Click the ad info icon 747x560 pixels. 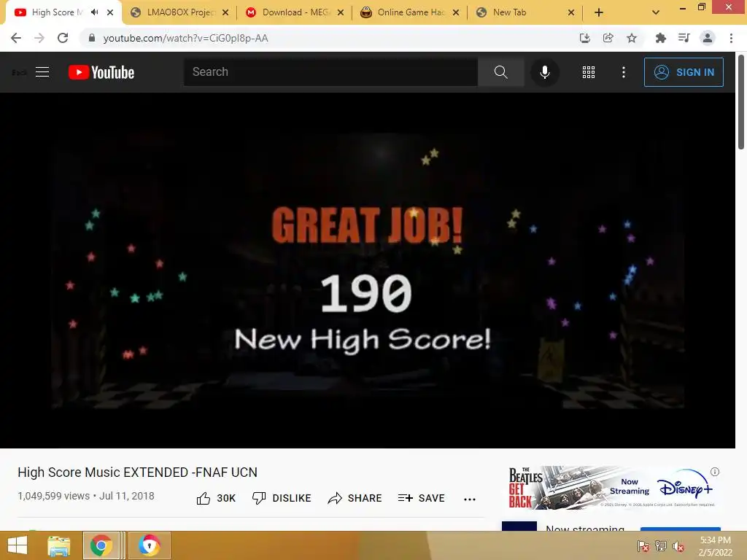(x=715, y=472)
